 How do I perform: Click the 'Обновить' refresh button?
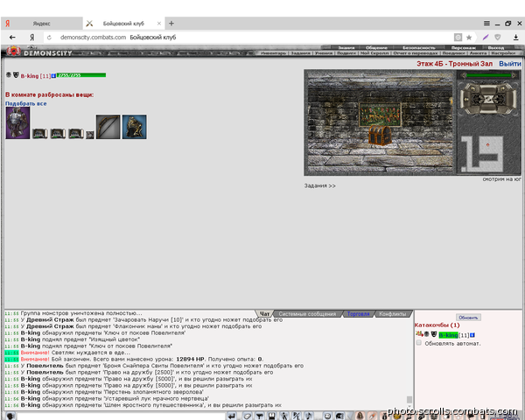(x=468, y=317)
